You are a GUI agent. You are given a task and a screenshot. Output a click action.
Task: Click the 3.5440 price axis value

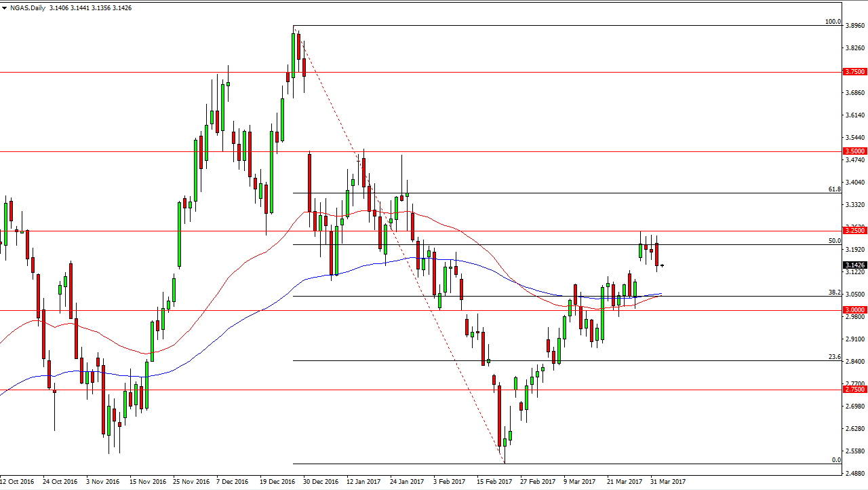[854, 138]
